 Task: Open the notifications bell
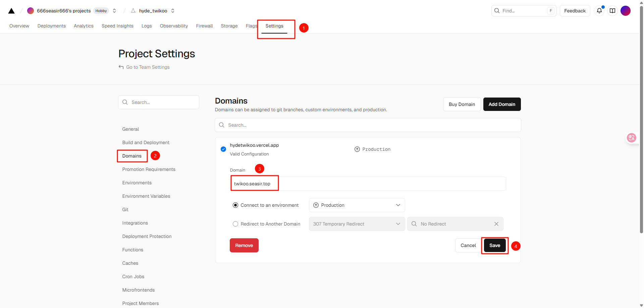(x=599, y=11)
